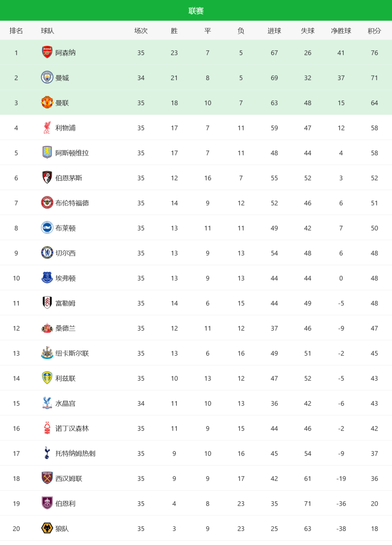
Task: Click the Manchester United crest icon
Action: [x=47, y=102]
